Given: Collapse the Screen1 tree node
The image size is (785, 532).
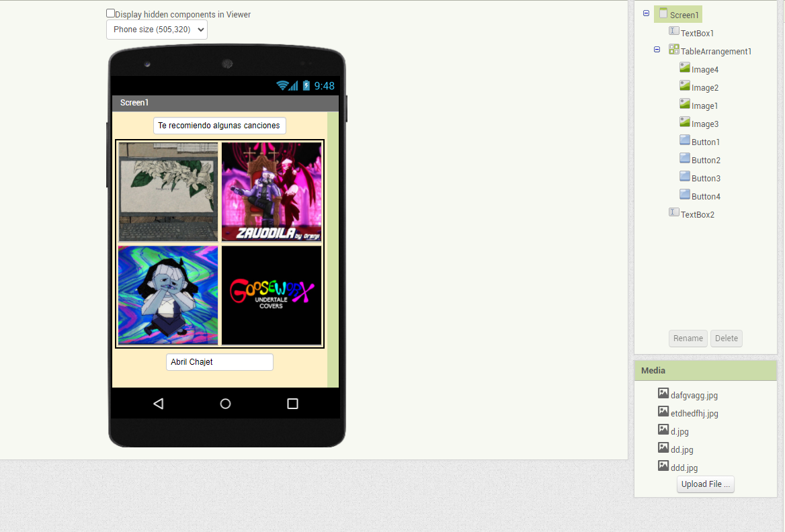Looking at the screenshot, I should click(647, 13).
